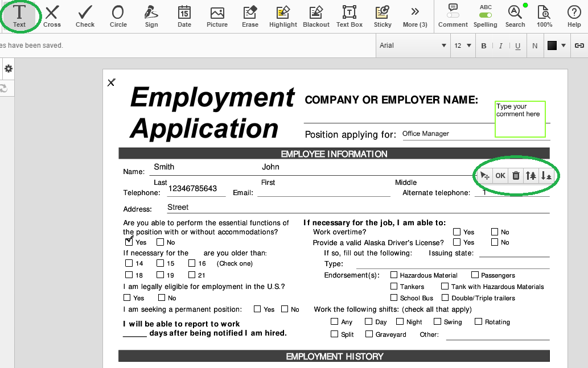
Task: Toggle underline formatting
Action: [518, 46]
